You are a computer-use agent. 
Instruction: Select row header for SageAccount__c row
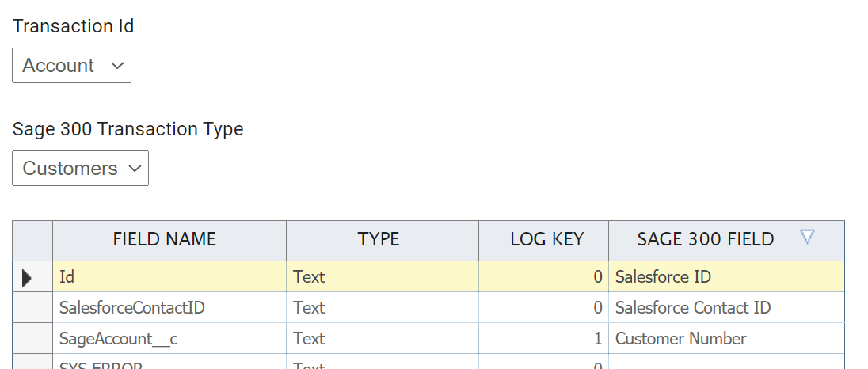[32, 339]
